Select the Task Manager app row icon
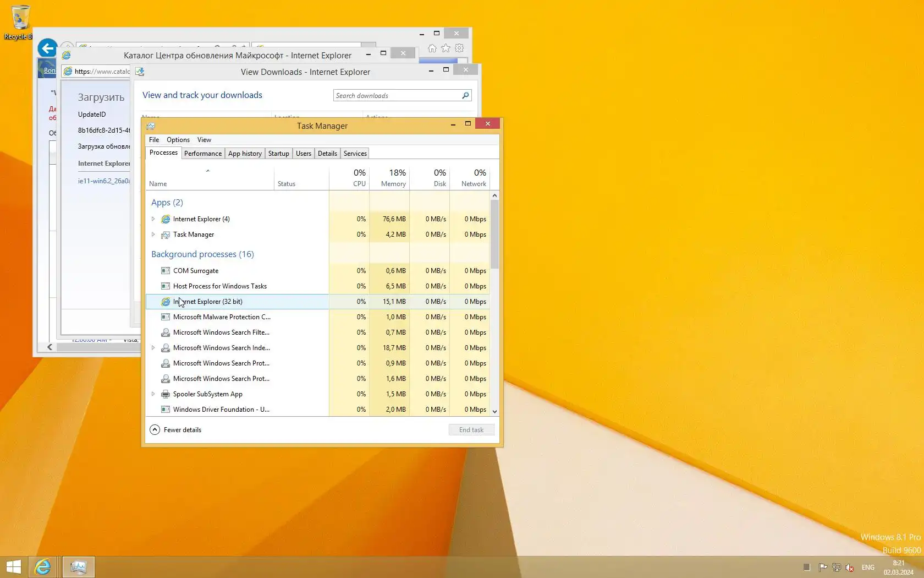This screenshot has width=924, height=578. coord(165,235)
